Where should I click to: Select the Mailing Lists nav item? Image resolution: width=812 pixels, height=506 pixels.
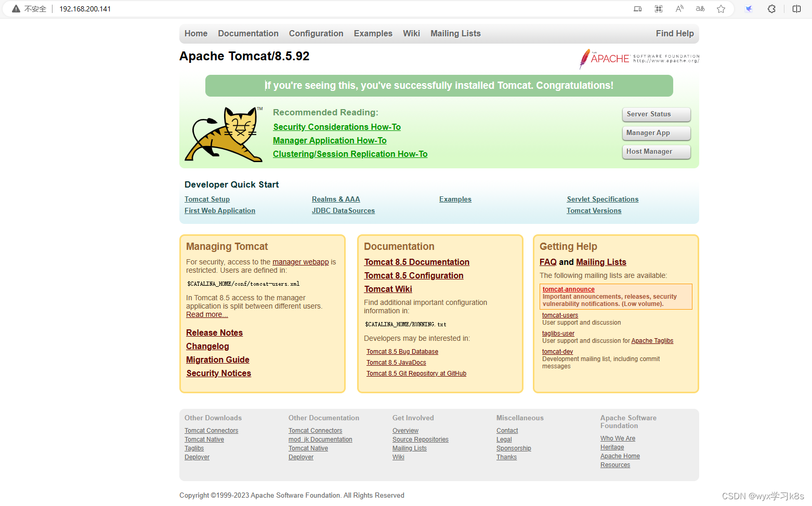(x=455, y=33)
